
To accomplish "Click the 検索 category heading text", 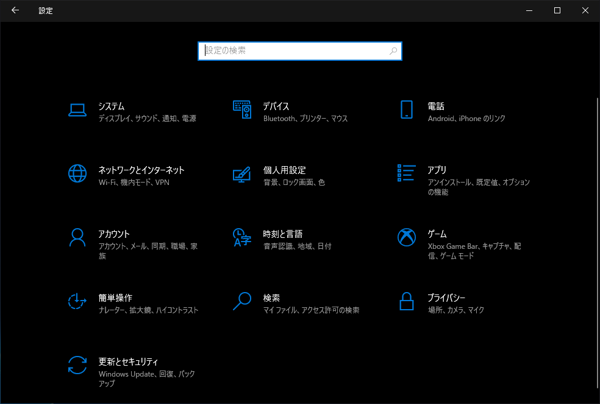I will [271, 298].
